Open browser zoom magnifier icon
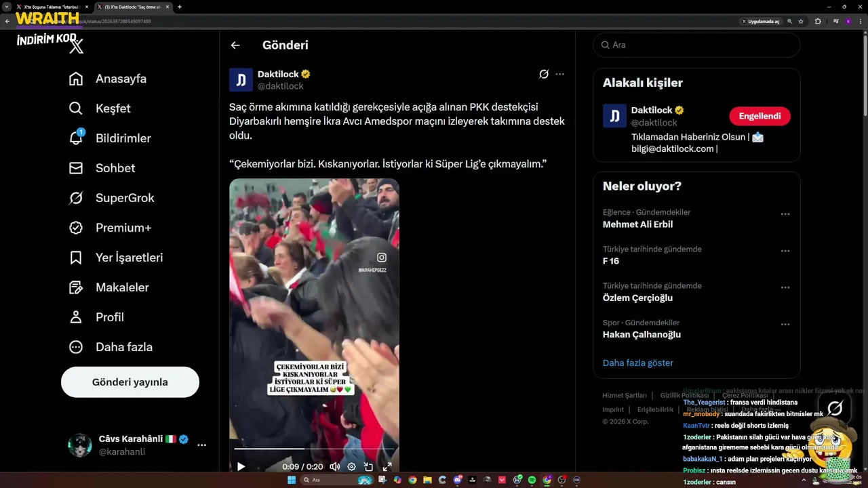The height and width of the screenshot is (488, 868). (x=790, y=22)
